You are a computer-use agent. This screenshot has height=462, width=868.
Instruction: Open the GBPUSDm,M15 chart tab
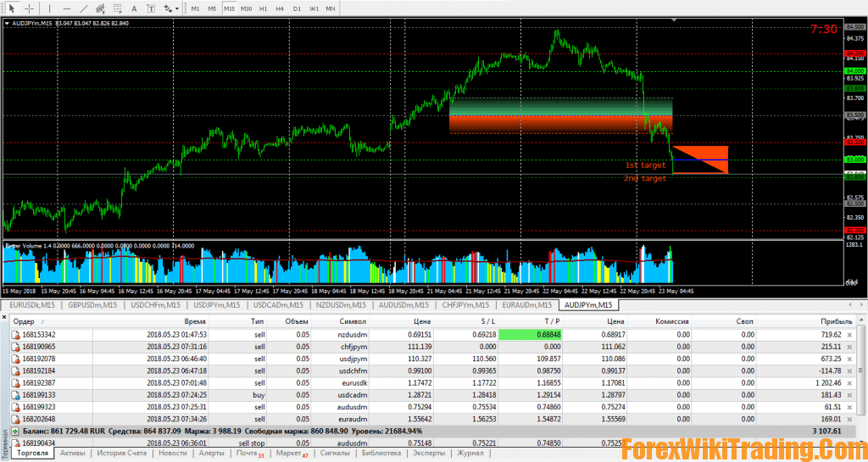(x=93, y=305)
